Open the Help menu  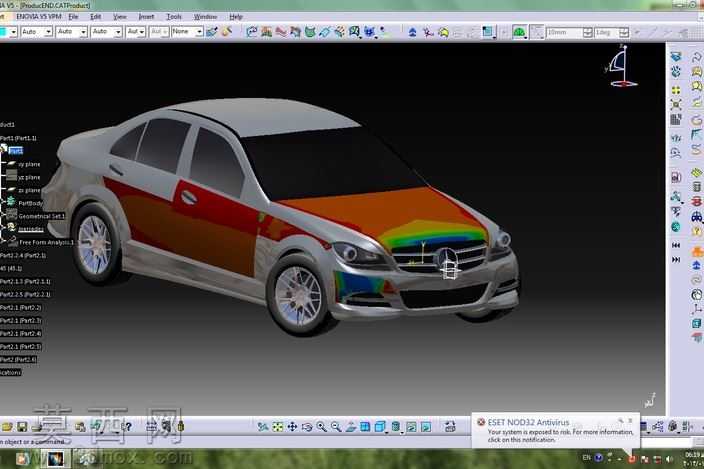click(x=236, y=17)
